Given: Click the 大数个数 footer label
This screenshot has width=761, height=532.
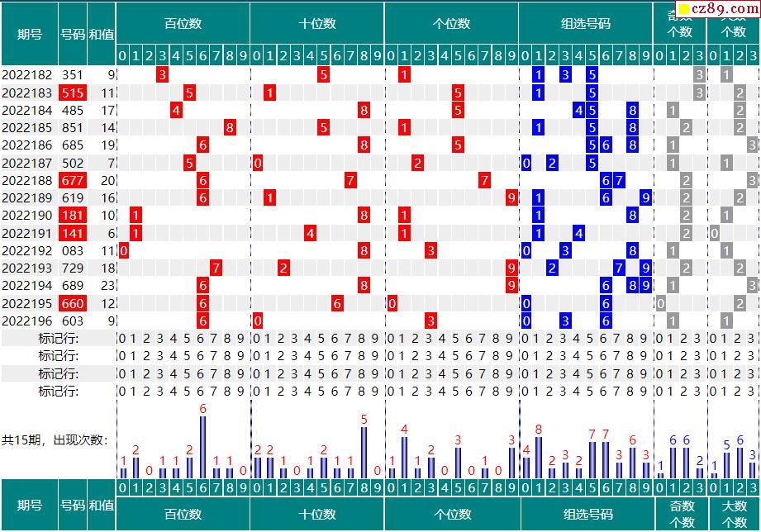Looking at the screenshot, I should (734, 514).
